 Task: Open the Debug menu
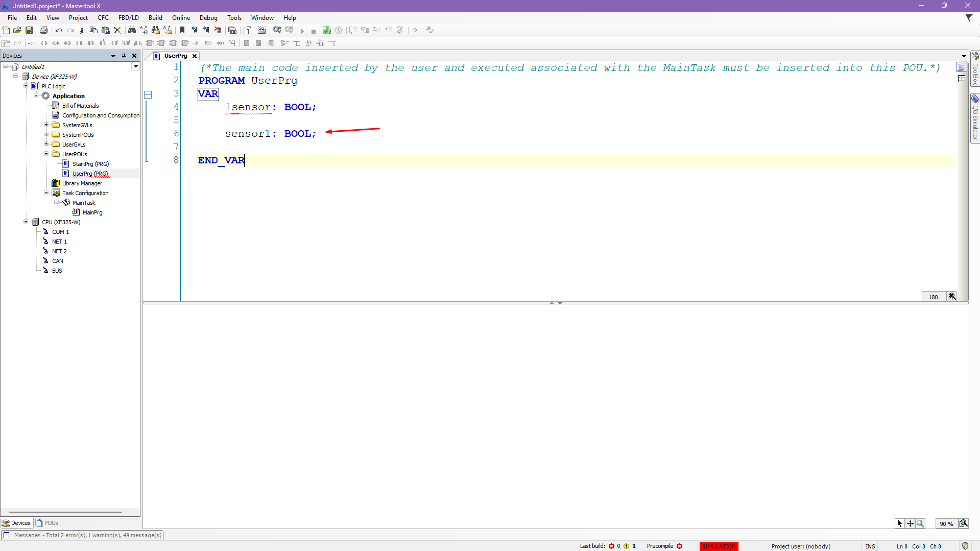click(208, 18)
